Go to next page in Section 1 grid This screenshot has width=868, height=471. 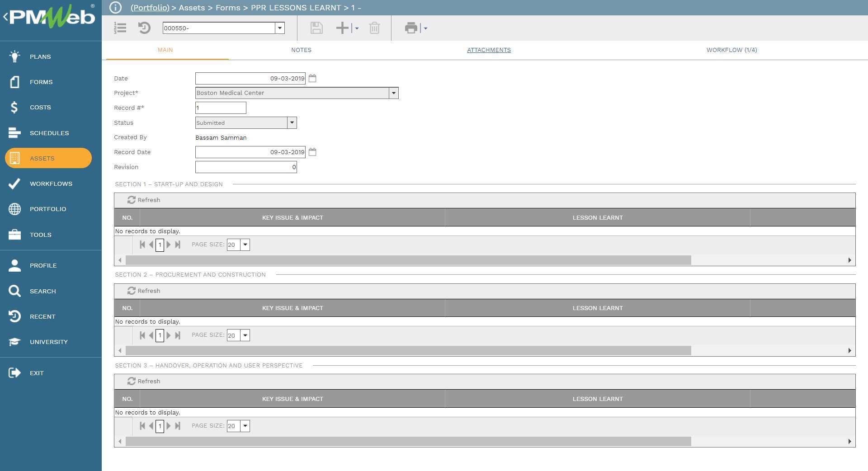[169, 245]
